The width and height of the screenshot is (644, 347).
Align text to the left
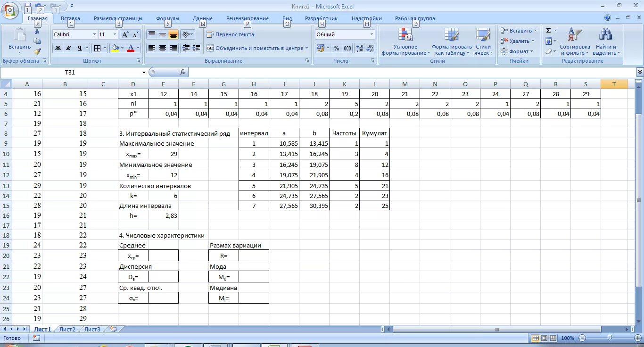(x=152, y=48)
